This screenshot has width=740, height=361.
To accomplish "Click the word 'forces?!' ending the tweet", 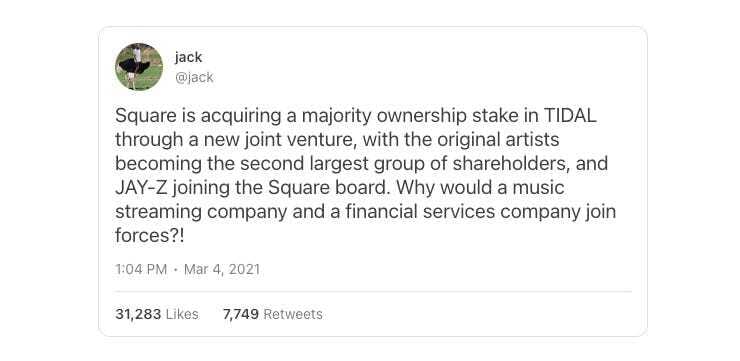I will [x=149, y=235].
